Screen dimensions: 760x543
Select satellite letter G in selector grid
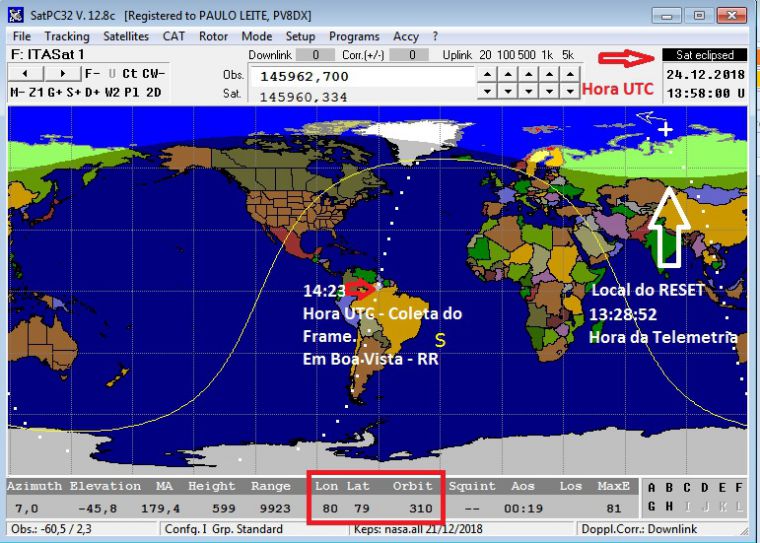pyautogui.click(x=653, y=505)
